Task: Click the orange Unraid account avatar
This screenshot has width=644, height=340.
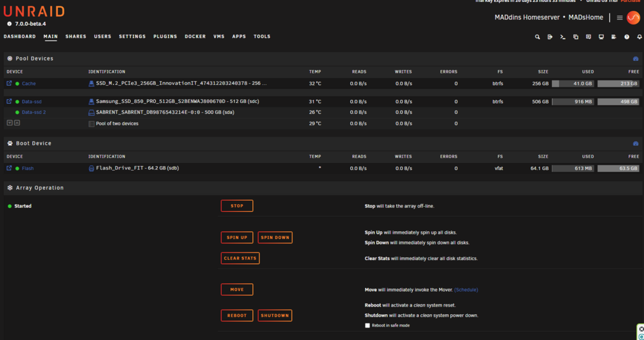Action: click(x=633, y=17)
